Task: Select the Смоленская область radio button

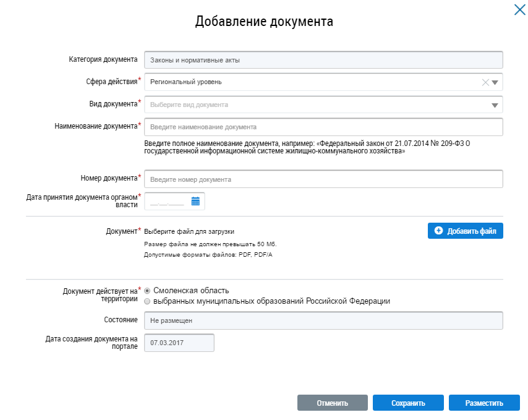Action: click(147, 291)
